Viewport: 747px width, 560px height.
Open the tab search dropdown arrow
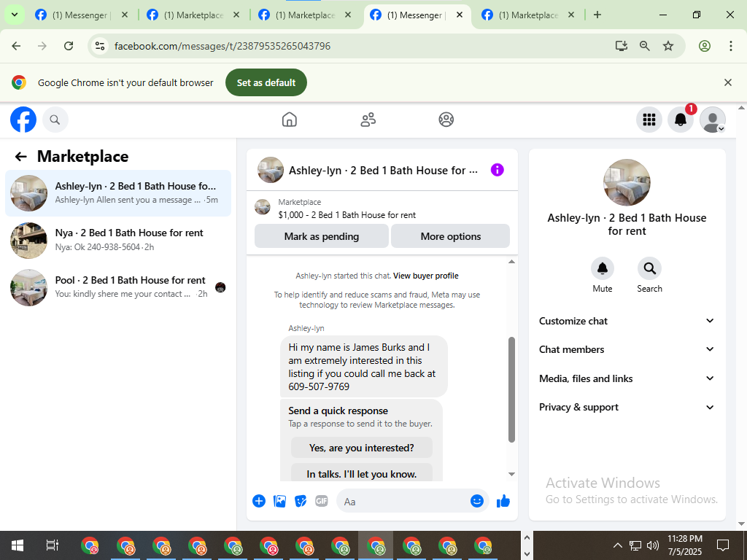tap(15, 15)
